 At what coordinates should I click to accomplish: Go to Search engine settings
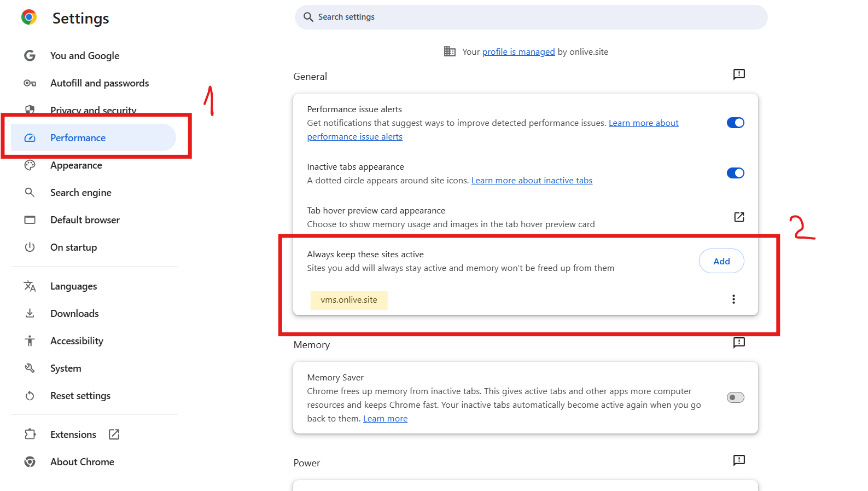[x=80, y=193]
